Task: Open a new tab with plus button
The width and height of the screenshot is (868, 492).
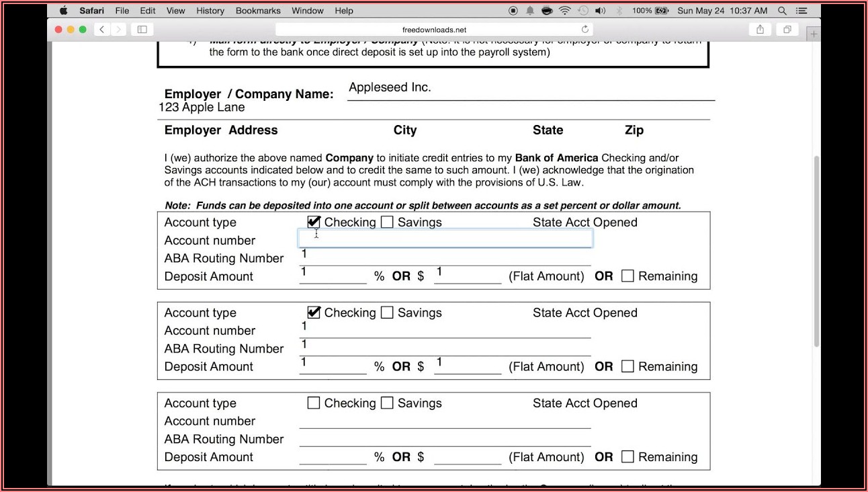Action: (814, 34)
